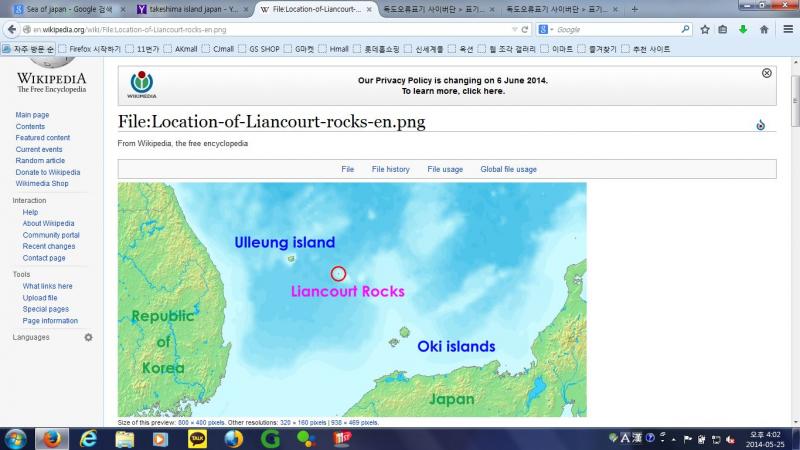Open the media player taskbar icon

tap(160, 439)
